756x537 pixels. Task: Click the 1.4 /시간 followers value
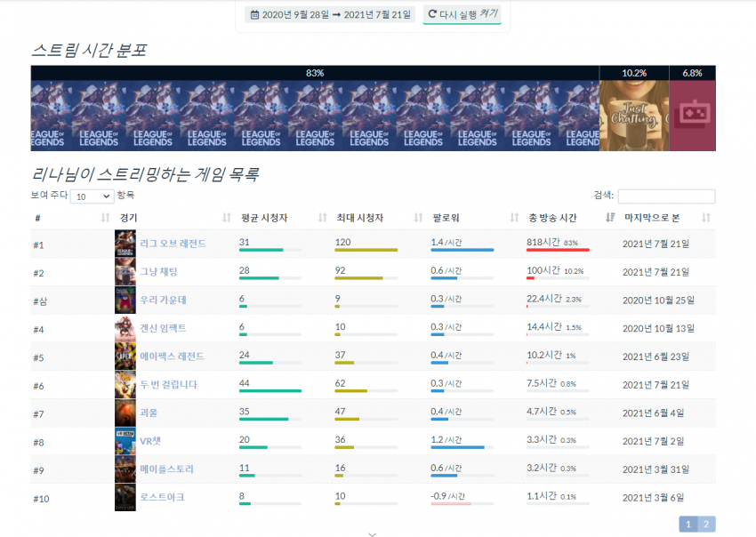tap(446, 242)
